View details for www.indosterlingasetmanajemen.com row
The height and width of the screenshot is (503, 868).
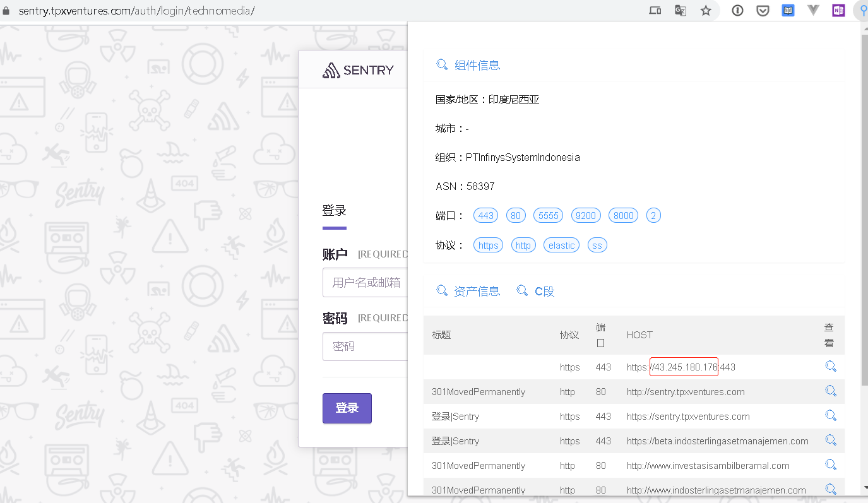point(831,490)
